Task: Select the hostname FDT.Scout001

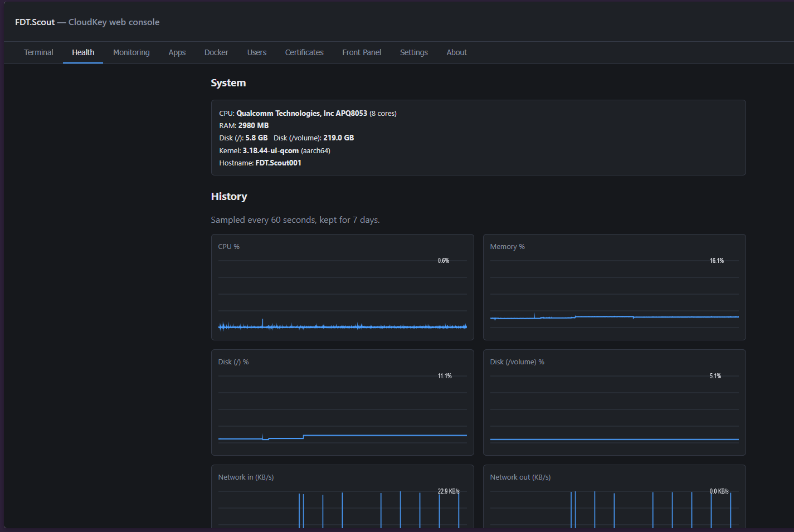Action: (x=279, y=163)
